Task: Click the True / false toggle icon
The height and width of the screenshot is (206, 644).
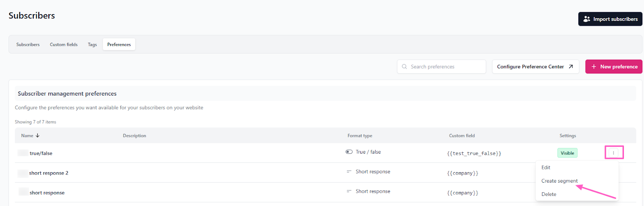Action: tap(349, 152)
